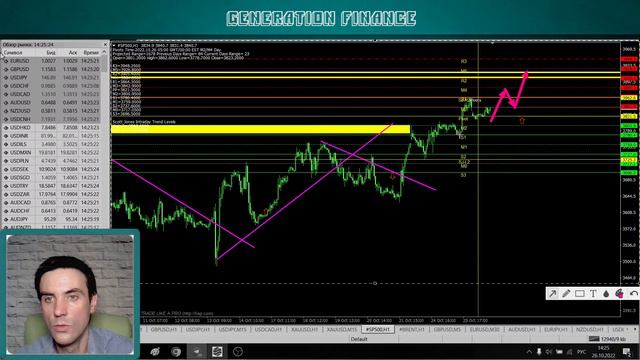Select USDCAD row in Market Watch

click(x=51, y=94)
